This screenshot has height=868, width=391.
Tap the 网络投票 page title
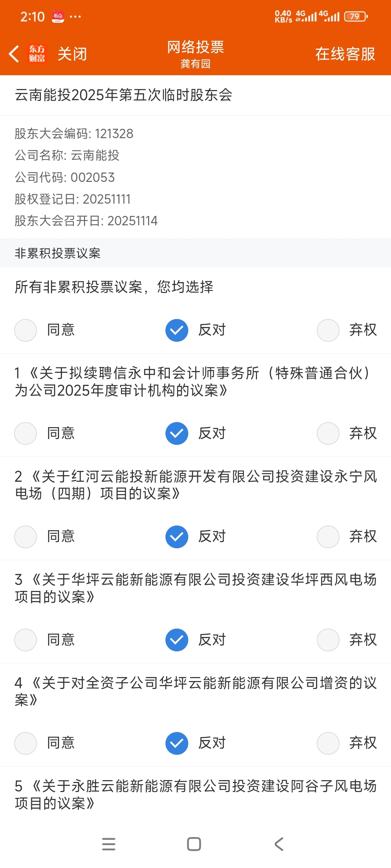[195, 47]
